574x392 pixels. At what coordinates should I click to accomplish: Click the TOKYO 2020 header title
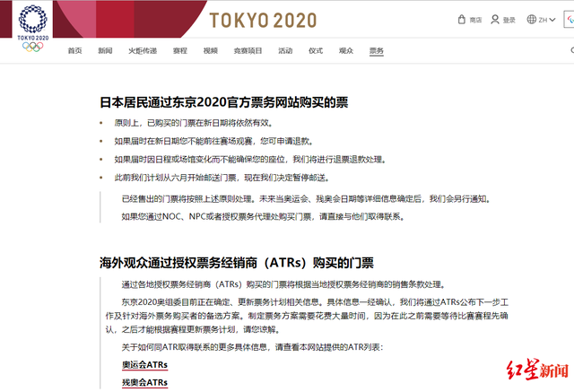[263, 20]
